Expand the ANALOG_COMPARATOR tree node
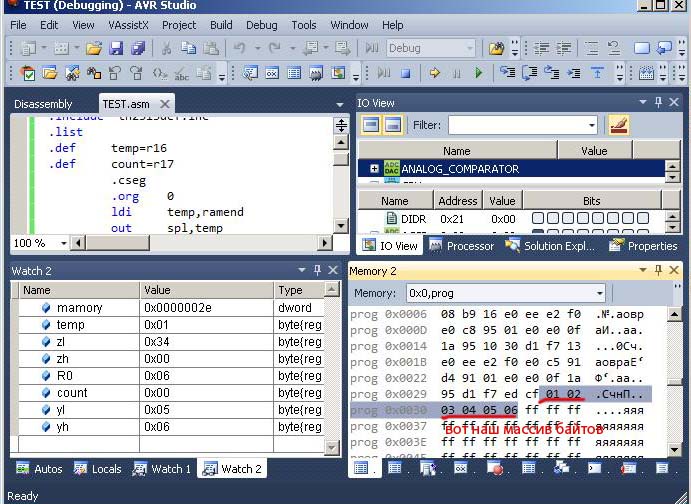691x504 pixels. tap(374, 169)
